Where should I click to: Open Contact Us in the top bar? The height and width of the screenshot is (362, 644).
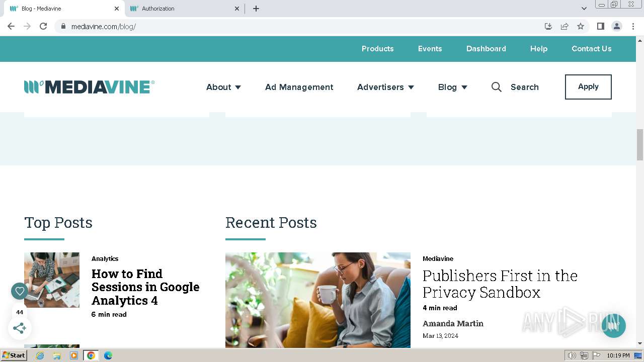click(591, 49)
